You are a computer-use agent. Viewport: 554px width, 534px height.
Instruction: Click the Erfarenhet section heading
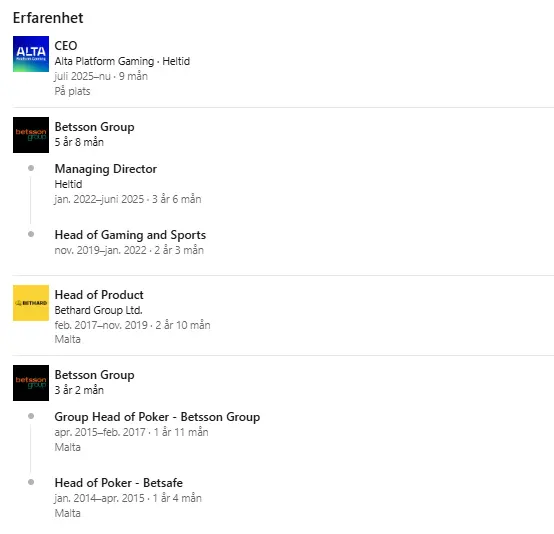(x=48, y=18)
